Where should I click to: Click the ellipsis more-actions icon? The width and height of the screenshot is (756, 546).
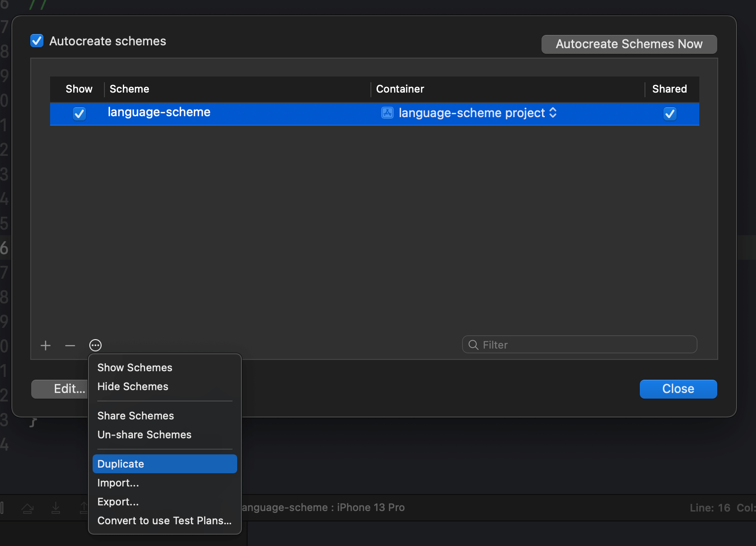click(95, 346)
